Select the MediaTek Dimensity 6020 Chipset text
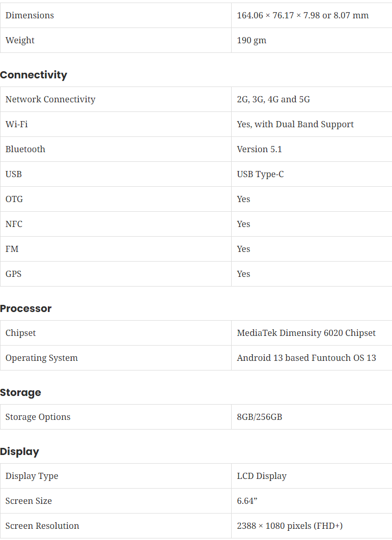Viewport: 392px width, 540px height. 306,333
